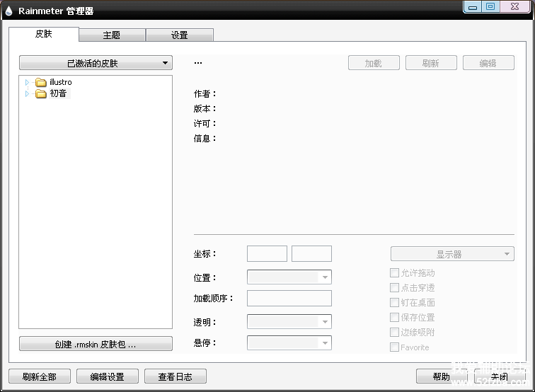Toggle the 点击穿透 checkbox
Image resolution: width=535 pixels, height=392 pixels.
(x=394, y=288)
